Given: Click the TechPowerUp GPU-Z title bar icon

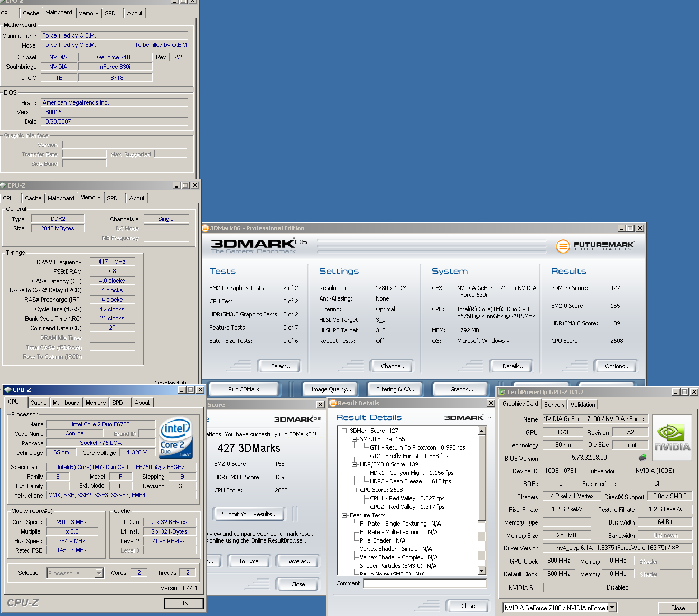Looking at the screenshot, I should pos(502,392).
